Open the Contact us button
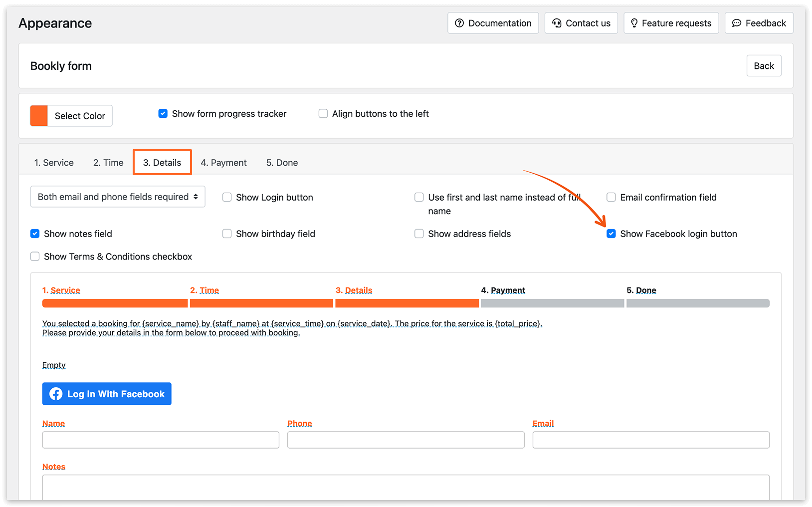This screenshot has height=507, width=812. tap(581, 23)
